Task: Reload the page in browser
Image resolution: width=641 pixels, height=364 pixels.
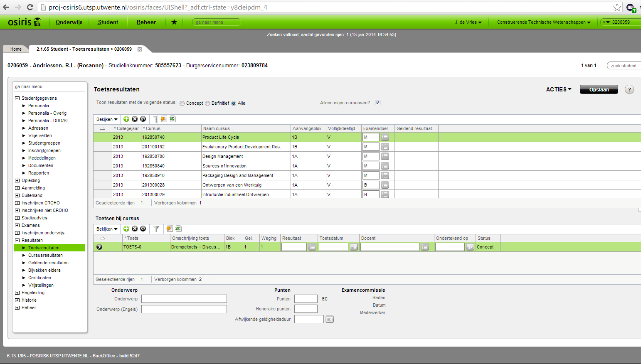Action: pyautogui.click(x=30, y=7)
